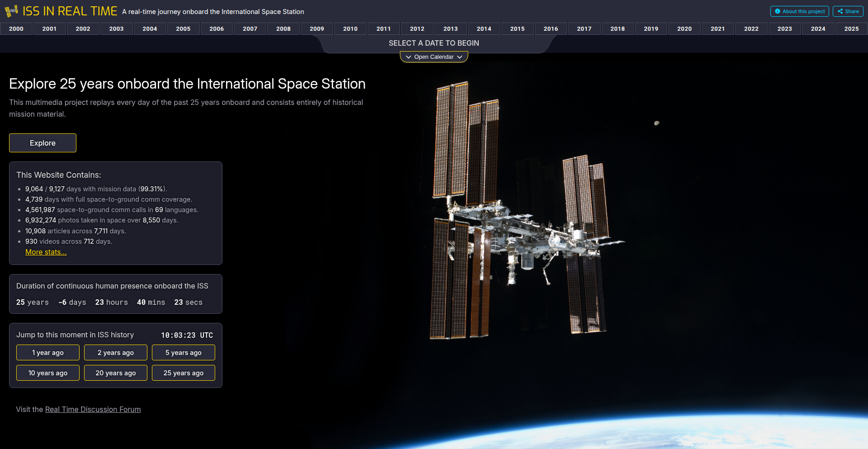Open the 2014 year tab
Image resolution: width=868 pixels, height=449 pixels.
(484, 28)
